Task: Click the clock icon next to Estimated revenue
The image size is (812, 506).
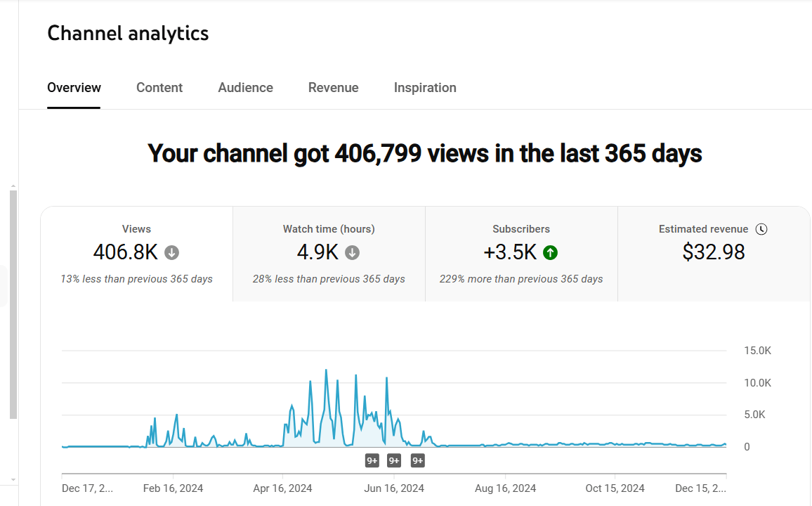Action: click(761, 229)
